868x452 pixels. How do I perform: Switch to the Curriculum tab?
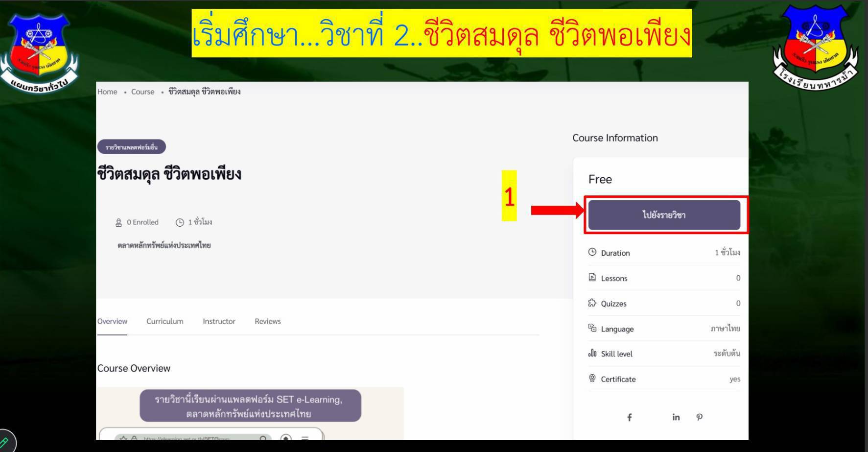click(164, 321)
